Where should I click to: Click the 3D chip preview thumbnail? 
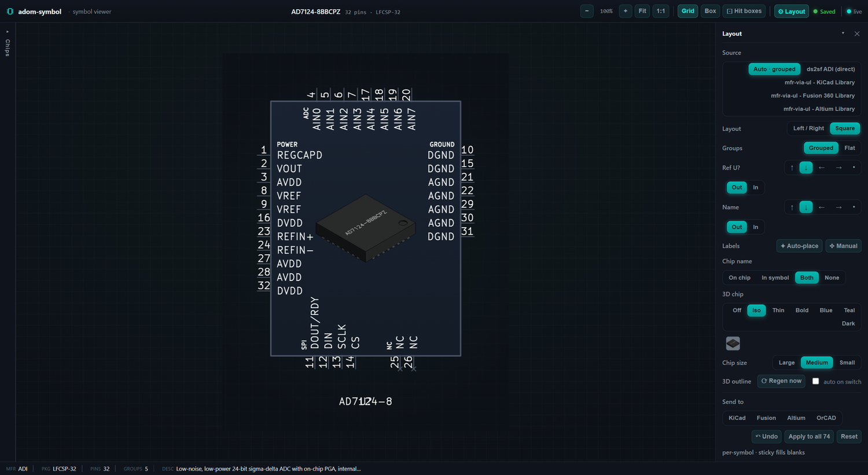[733, 344]
